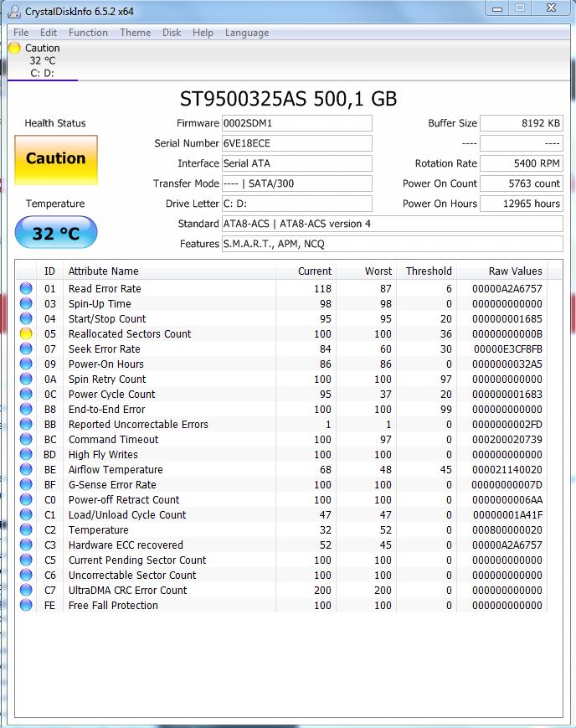Click the yellow Caution health status button
576x728 pixels.
pyautogui.click(x=56, y=159)
